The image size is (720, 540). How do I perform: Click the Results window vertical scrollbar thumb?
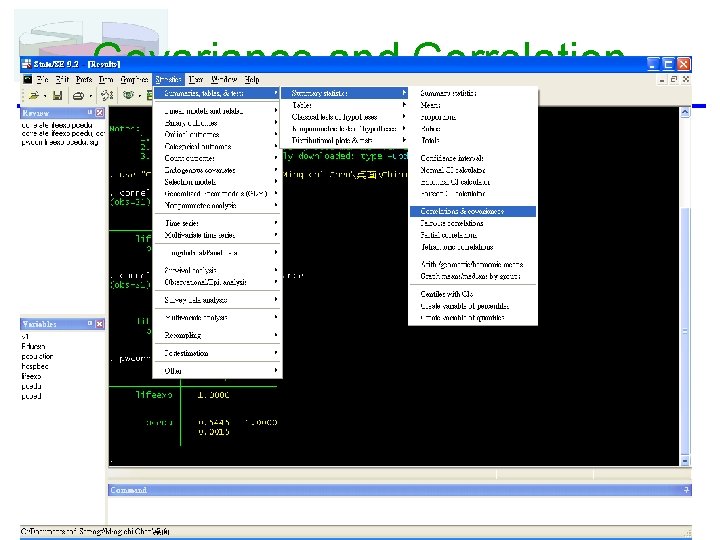[x=685, y=331]
